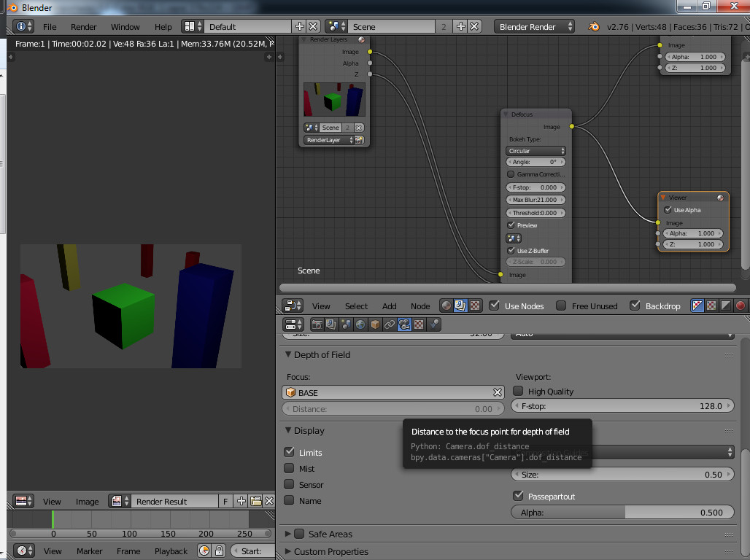Adjust the Passepartout Alpha slider
The height and width of the screenshot is (560, 750).
[x=622, y=513]
